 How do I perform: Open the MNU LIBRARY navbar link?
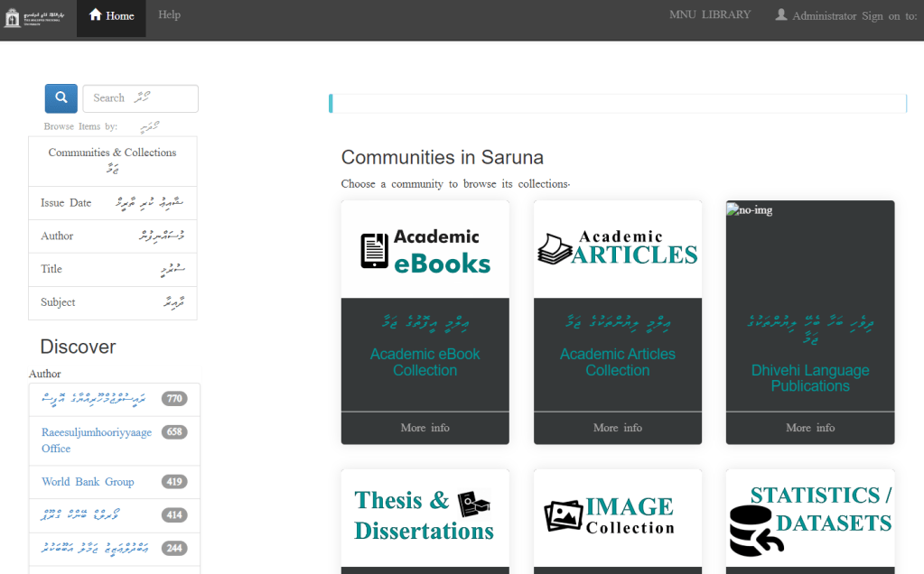click(709, 15)
